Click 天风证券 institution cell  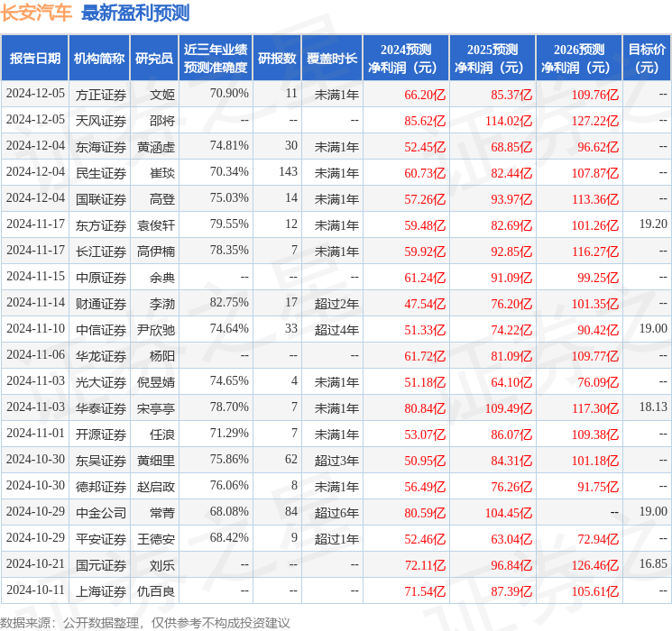click(101, 121)
